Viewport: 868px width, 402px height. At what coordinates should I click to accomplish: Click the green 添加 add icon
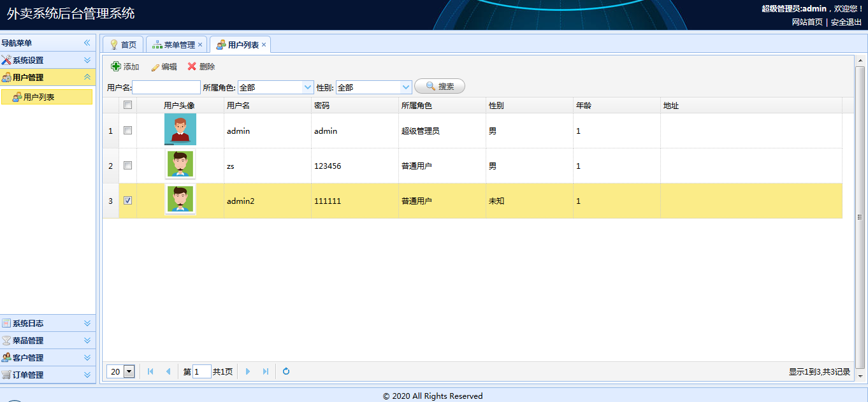[116, 66]
